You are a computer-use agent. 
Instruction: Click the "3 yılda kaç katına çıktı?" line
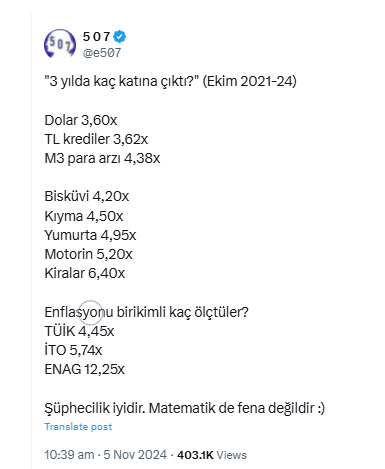click(x=170, y=81)
